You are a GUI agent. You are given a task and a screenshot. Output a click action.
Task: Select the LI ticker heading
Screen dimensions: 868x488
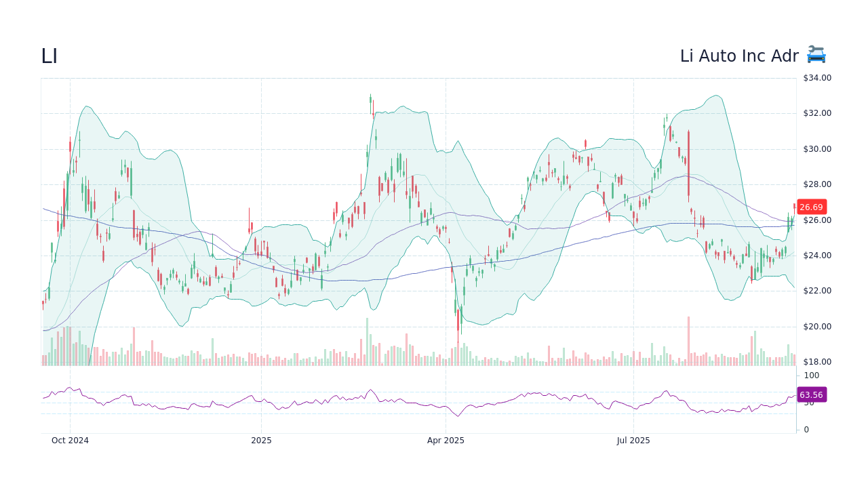[48, 56]
